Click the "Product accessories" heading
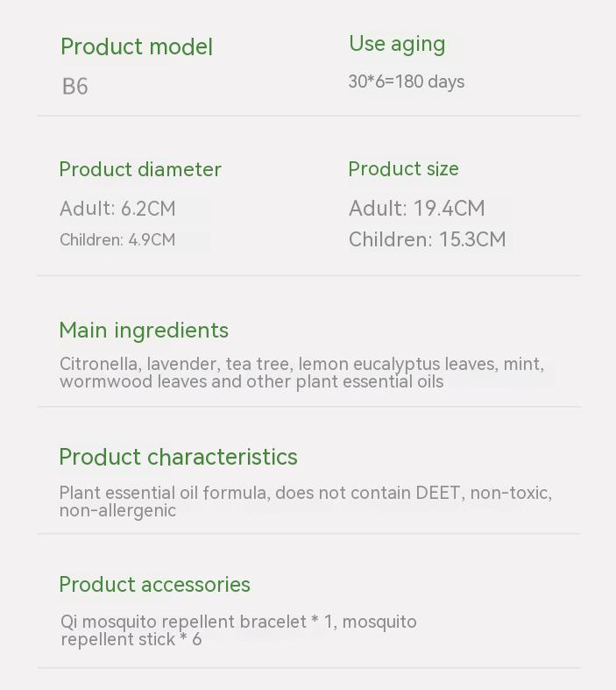Viewport: 616px width, 690px height. (154, 585)
